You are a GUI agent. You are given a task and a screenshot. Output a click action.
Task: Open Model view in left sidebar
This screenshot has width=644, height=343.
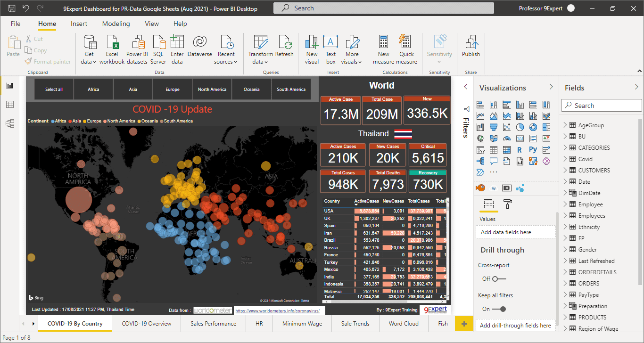(10, 123)
